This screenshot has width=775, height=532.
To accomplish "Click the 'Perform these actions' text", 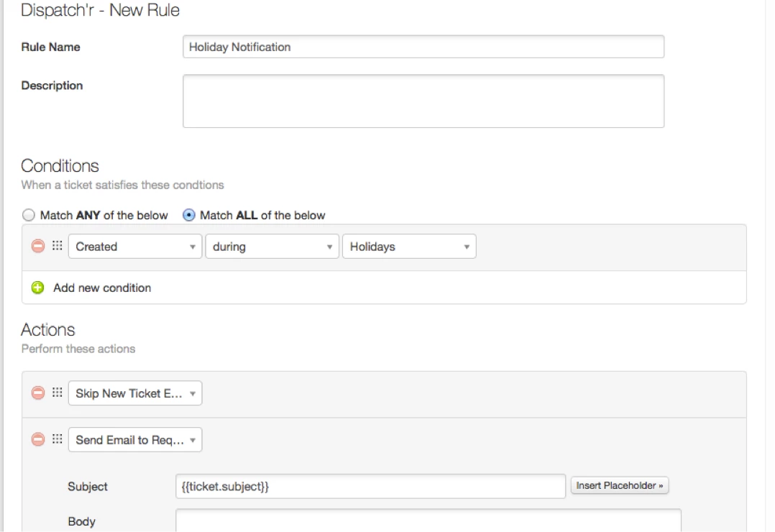I will [x=78, y=349].
